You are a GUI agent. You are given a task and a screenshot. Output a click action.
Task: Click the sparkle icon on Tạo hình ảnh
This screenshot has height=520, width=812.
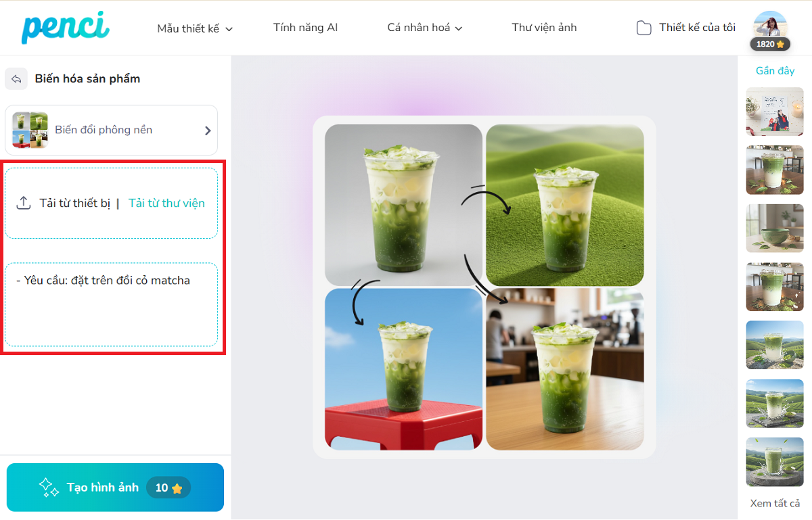[x=48, y=488]
